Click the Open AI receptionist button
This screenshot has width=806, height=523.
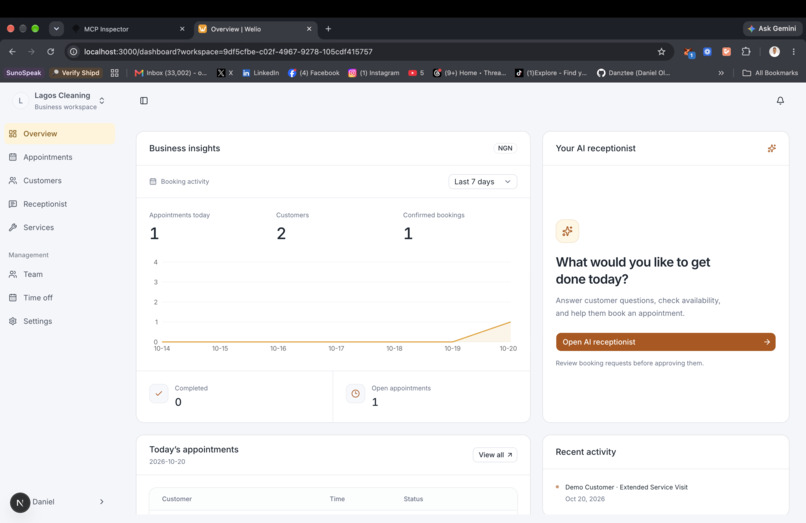(666, 342)
